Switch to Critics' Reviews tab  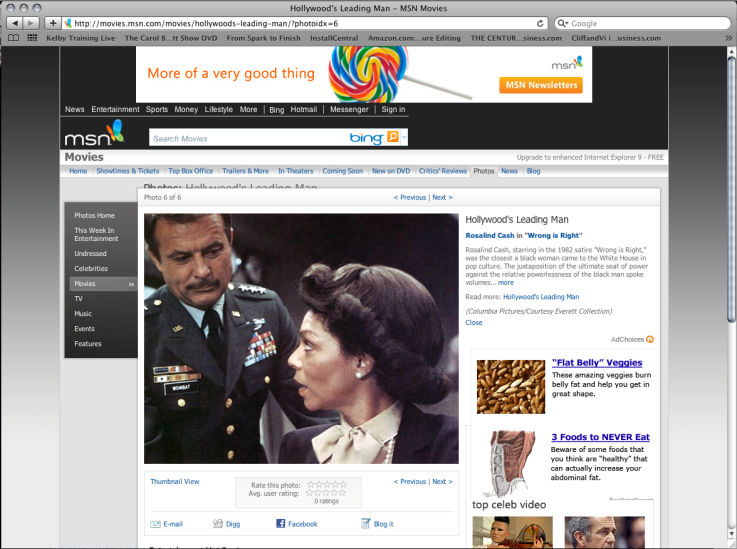[443, 171]
